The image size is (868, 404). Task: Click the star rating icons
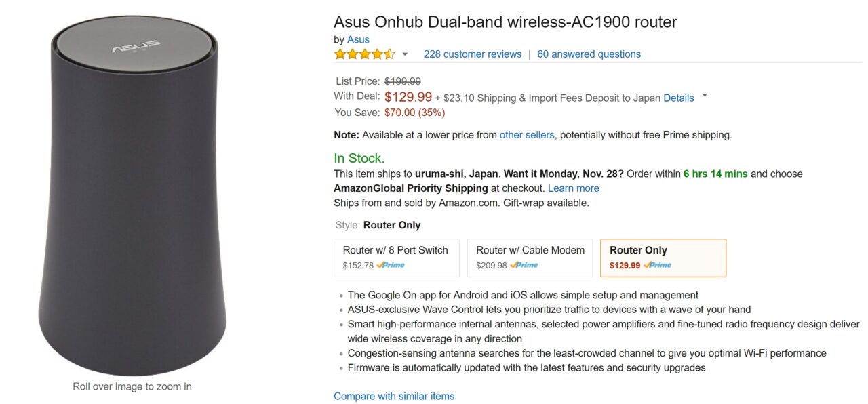coord(364,54)
